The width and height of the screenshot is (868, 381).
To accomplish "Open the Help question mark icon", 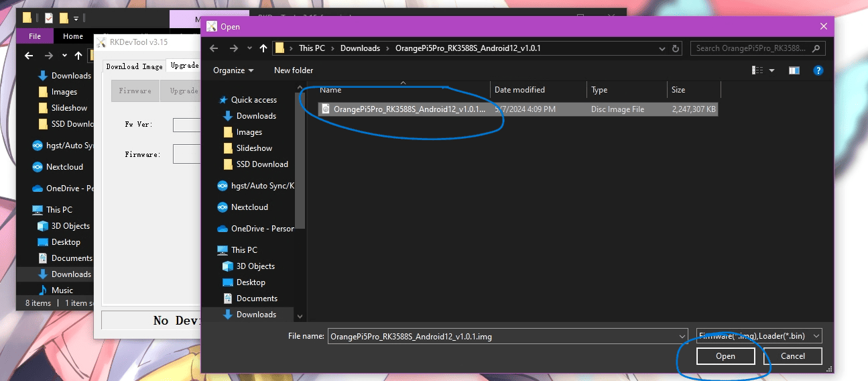I will click(x=818, y=70).
